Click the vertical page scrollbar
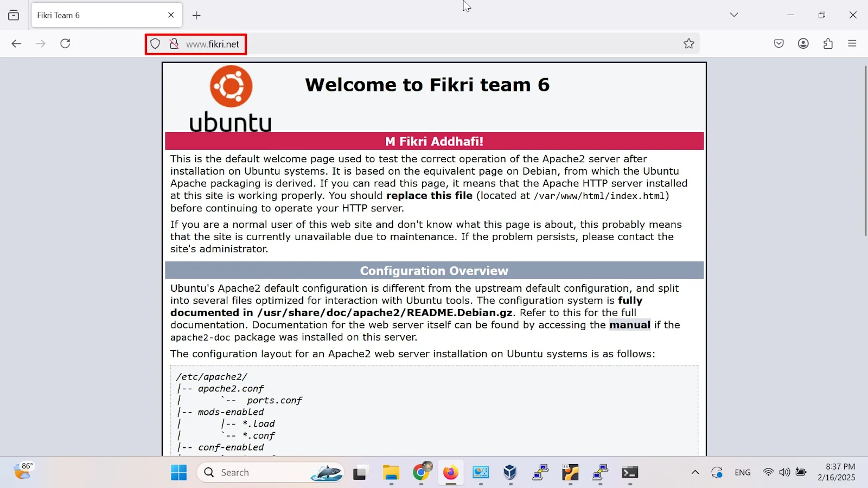 tap(866, 151)
